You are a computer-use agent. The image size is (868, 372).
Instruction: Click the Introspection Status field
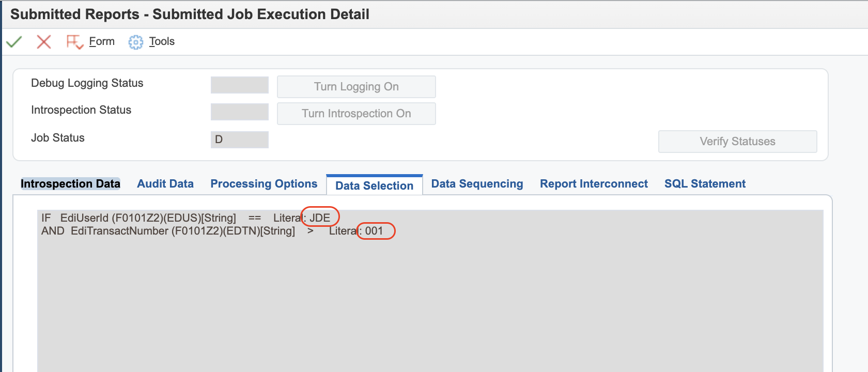click(x=240, y=112)
